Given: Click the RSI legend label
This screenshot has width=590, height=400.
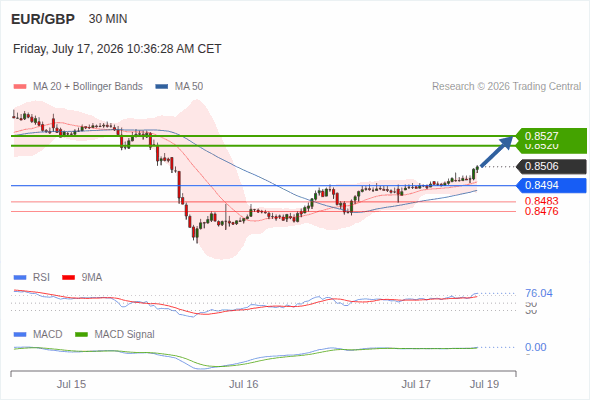Looking at the screenshot, I should tap(41, 278).
